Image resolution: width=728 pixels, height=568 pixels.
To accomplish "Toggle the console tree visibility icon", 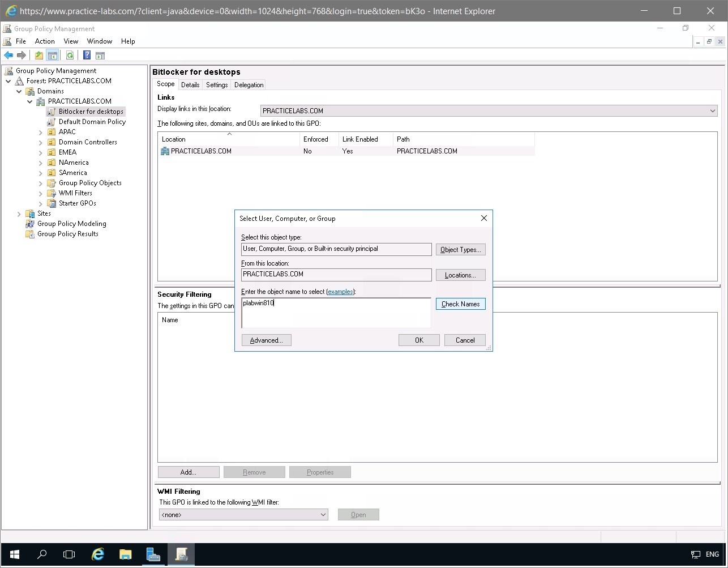I will pyautogui.click(x=53, y=55).
